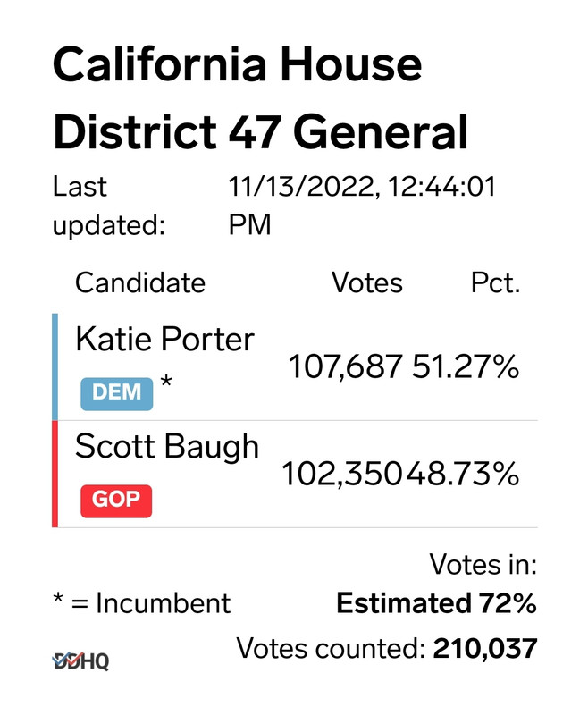
Task: Click the red bar beside Scott Baugh
Action: pyautogui.click(x=55, y=474)
